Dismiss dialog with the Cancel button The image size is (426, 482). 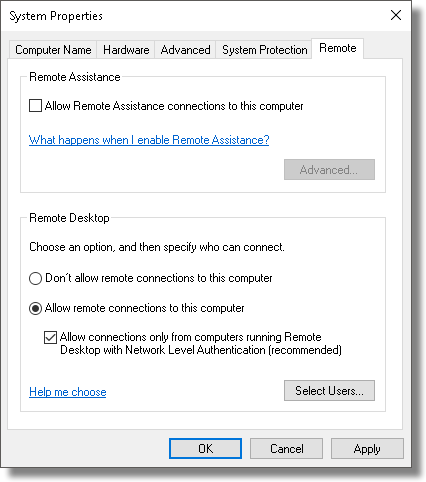pyautogui.click(x=286, y=448)
